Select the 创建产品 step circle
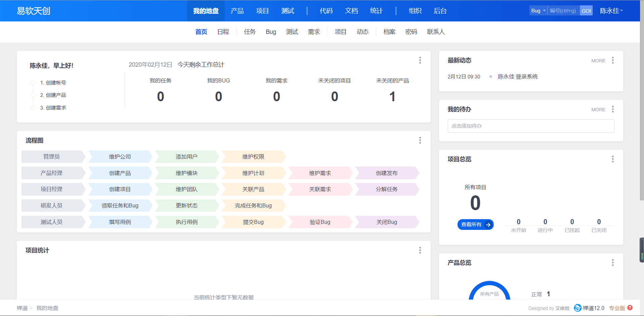644x316 pixels. [33, 95]
